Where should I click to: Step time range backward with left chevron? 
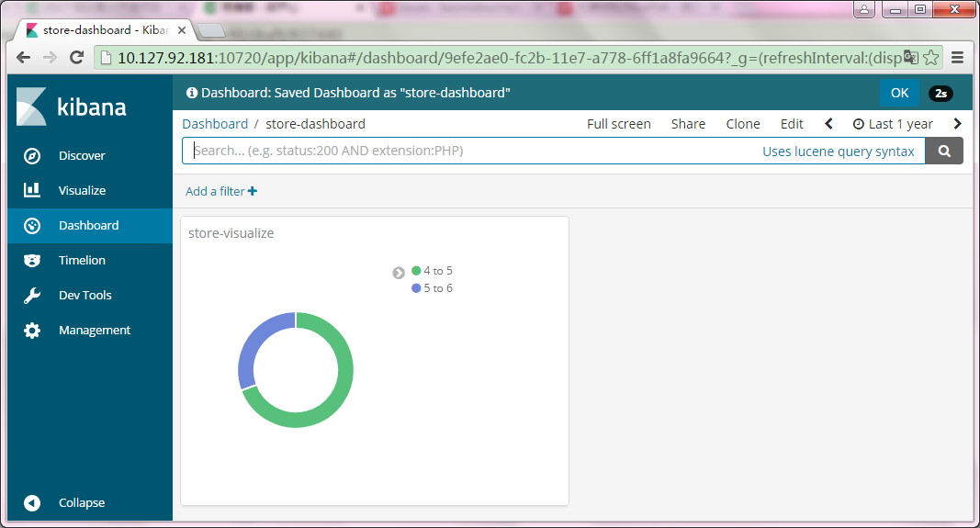(828, 124)
